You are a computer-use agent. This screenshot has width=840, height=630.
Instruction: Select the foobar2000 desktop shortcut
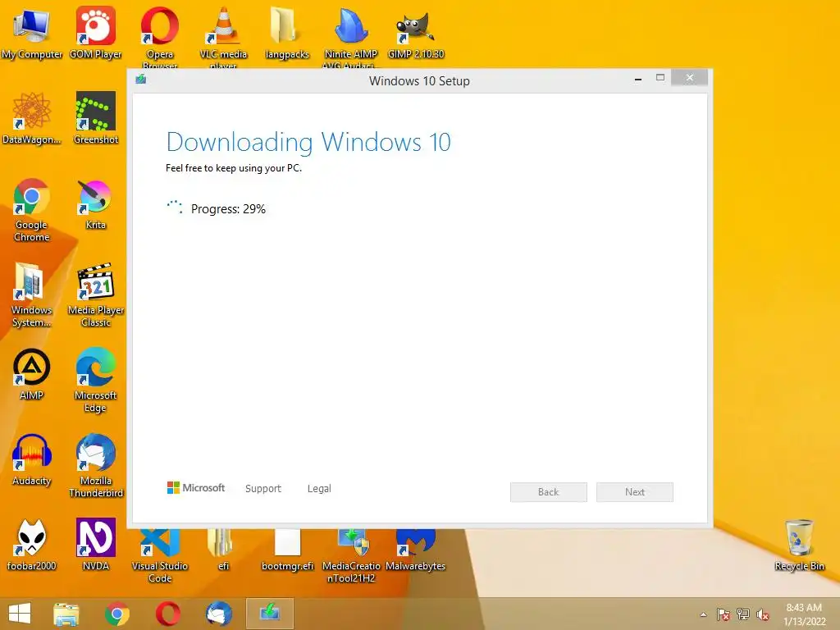[32, 545]
